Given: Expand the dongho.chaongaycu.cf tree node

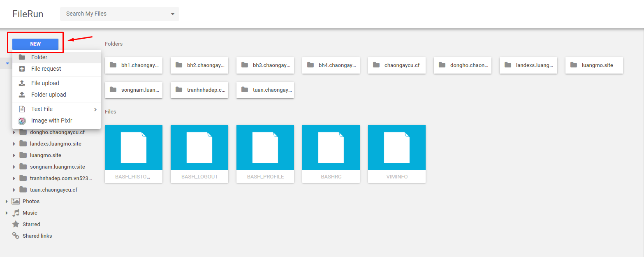Looking at the screenshot, I should coord(14,132).
